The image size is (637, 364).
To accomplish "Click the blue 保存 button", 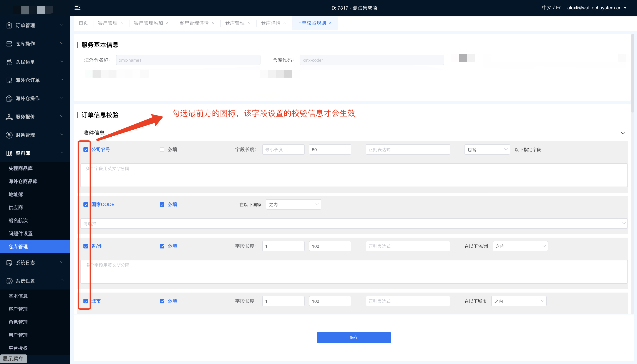I will pyautogui.click(x=353, y=338).
